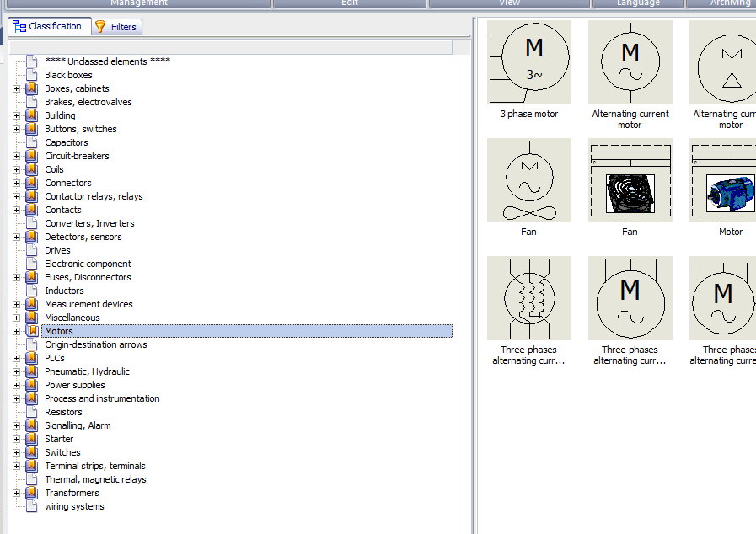
Task: Choose the Motor symbol with blue motor photo
Action: [x=723, y=180]
